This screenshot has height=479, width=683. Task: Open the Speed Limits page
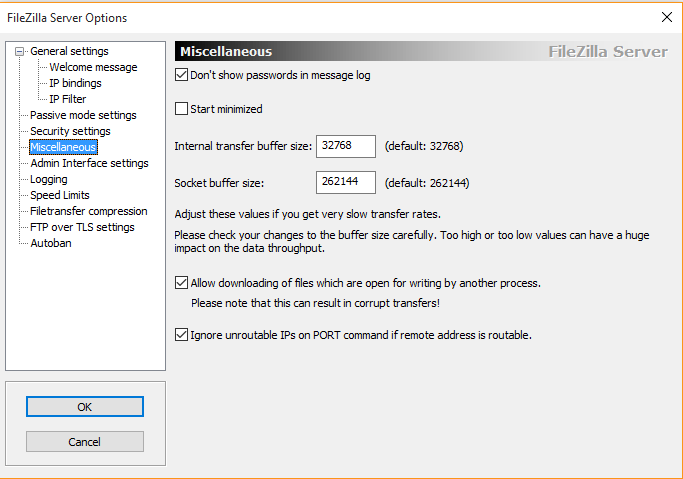[60, 195]
